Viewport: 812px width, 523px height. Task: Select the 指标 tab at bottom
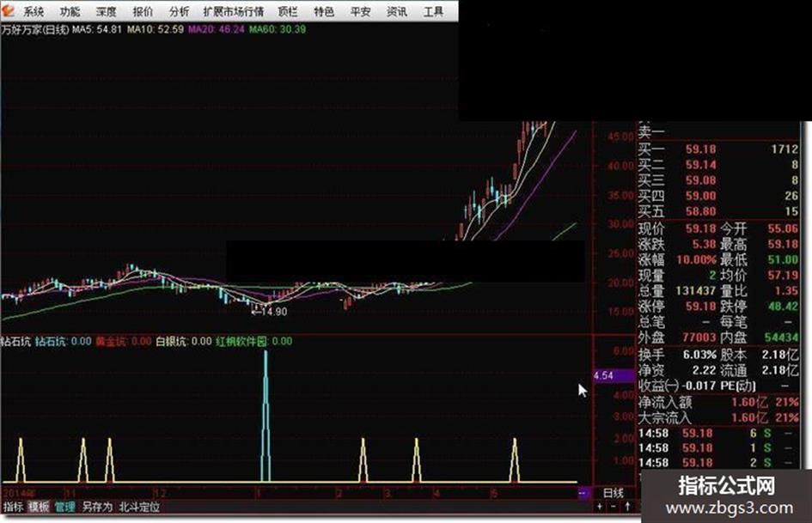coord(13,507)
